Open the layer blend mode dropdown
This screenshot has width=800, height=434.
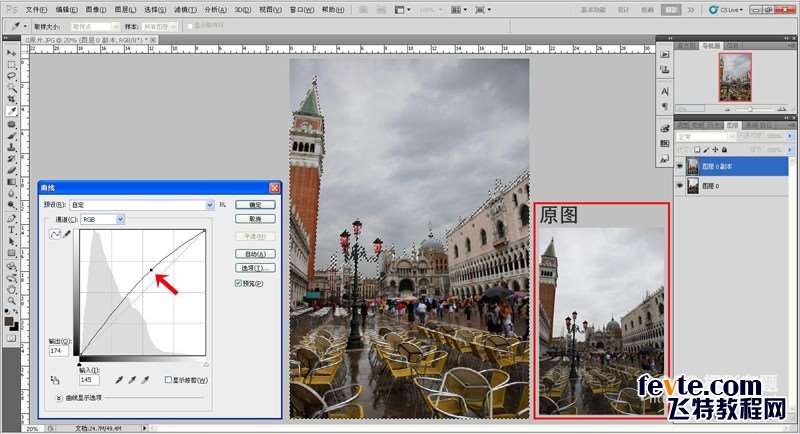tap(706, 137)
